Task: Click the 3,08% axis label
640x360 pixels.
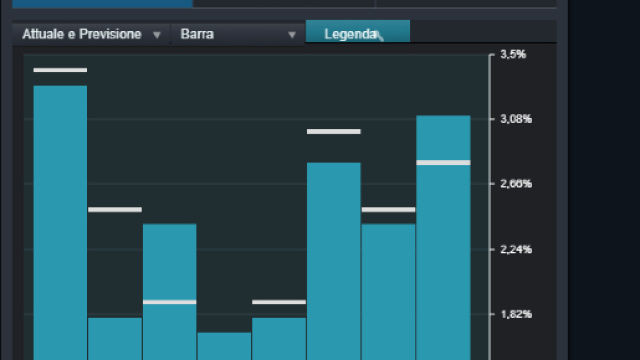Action: click(x=516, y=119)
